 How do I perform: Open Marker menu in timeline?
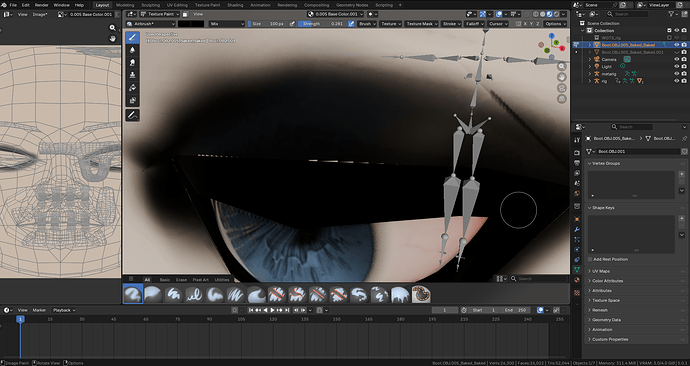click(x=39, y=310)
